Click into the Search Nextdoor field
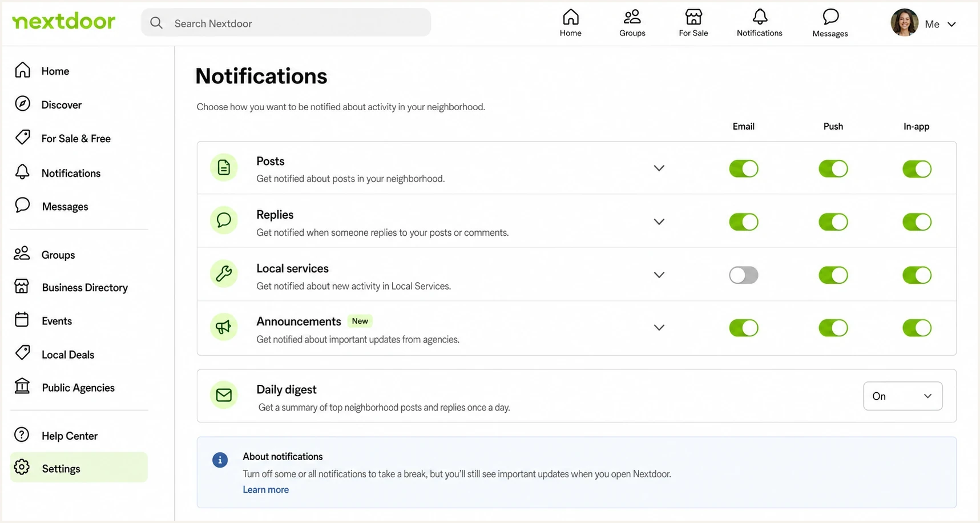980x523 pixels. pyautogui.click(x=286, y=23)
